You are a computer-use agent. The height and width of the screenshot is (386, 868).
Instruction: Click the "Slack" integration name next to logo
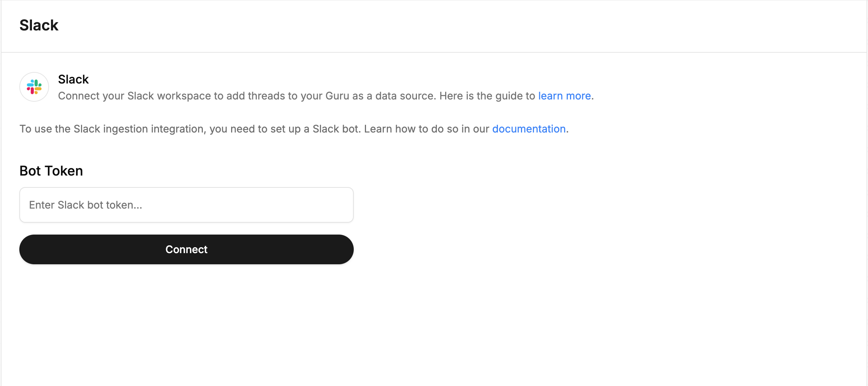tap(74, 79)
